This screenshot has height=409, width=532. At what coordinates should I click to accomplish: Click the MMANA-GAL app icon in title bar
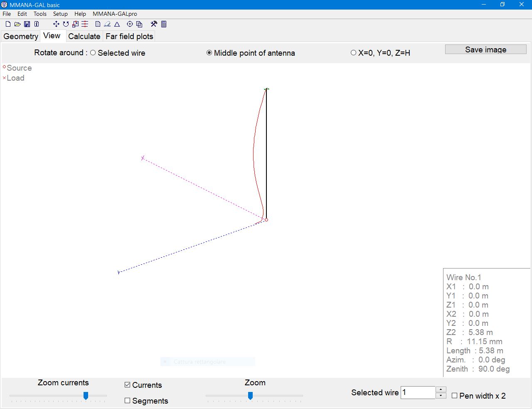coord(5,5)
